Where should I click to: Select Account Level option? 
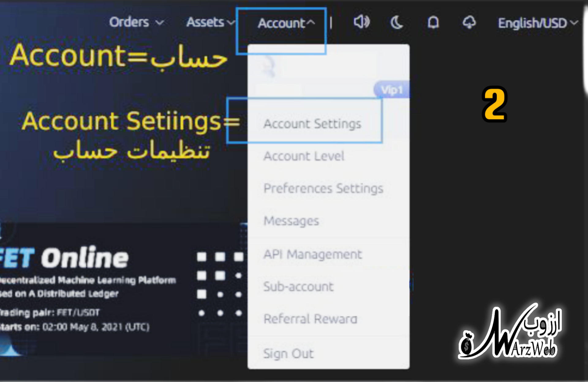pos(303,156)
